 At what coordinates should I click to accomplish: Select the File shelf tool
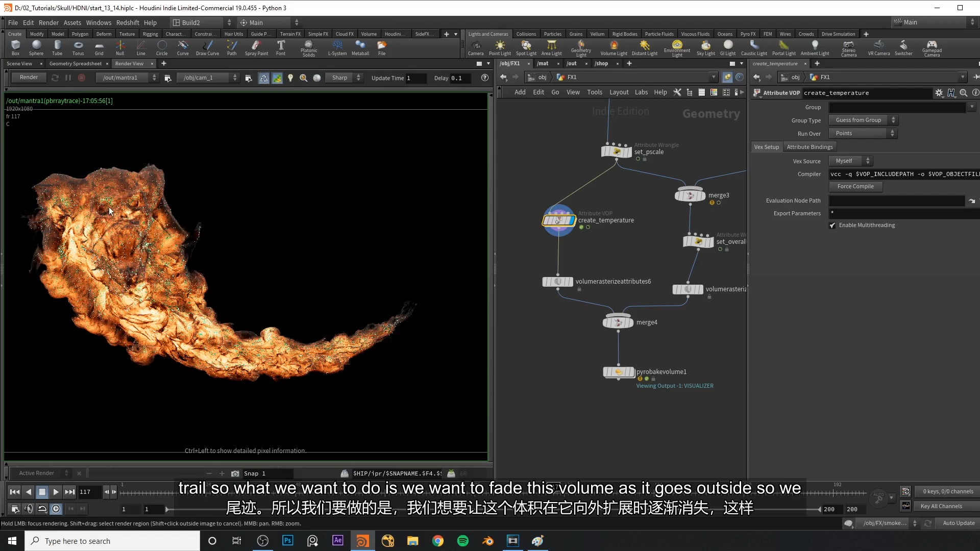point(382,48)
